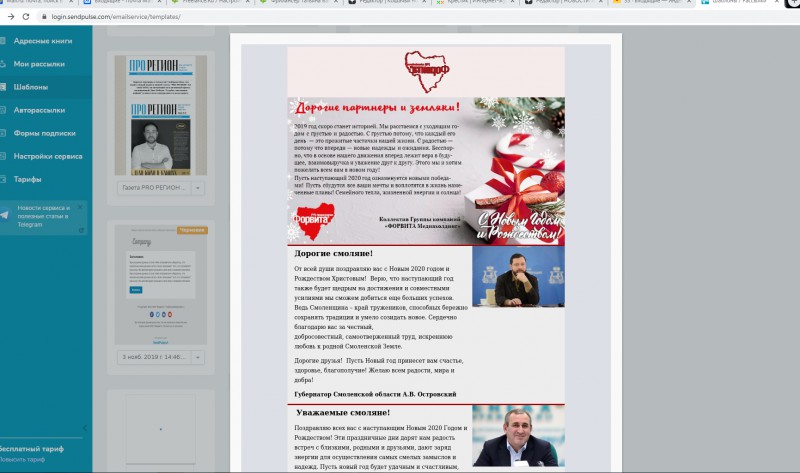Close the Freelance.ru browser tab
This screenshot has height=473, width=800.
click(246, 3)
